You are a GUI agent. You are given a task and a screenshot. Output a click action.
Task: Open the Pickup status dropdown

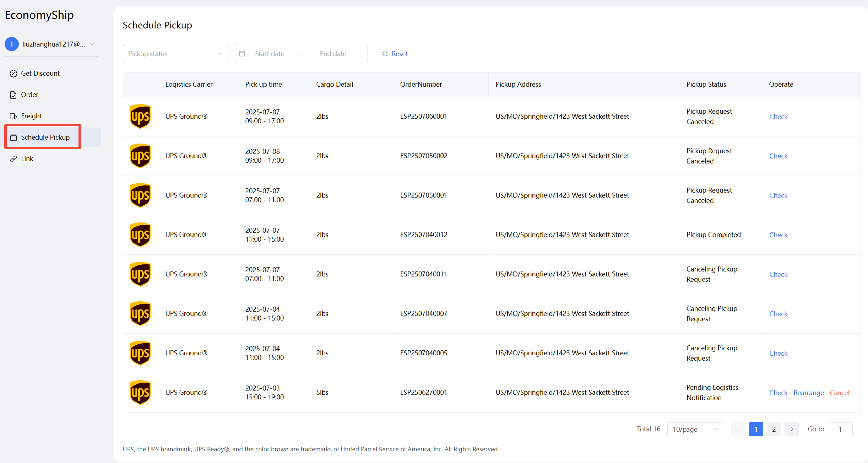pyautogui.click(x=176, y=54)
